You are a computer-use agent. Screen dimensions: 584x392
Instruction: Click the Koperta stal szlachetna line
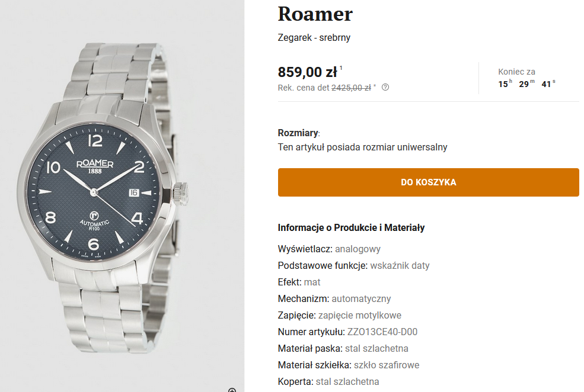tap(328, 381)
